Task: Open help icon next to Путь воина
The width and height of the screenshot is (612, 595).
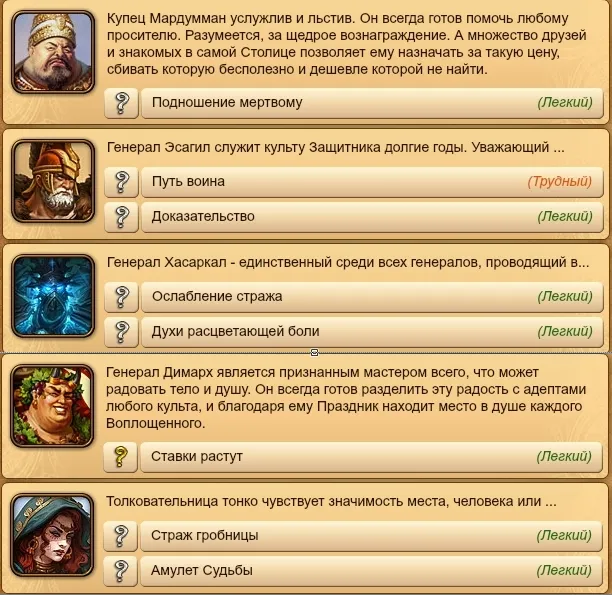Action: coord(121,182)
